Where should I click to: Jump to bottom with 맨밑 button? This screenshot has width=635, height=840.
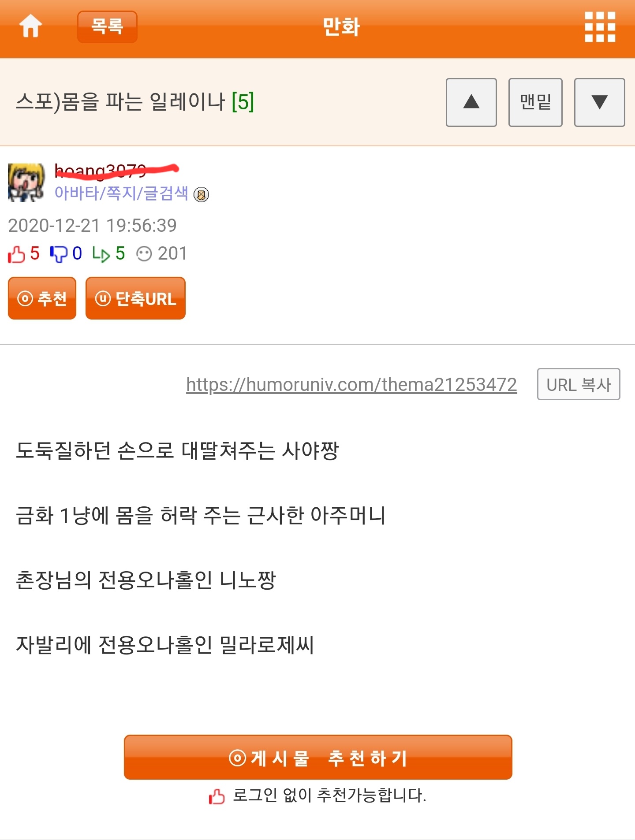pos(535,102)
